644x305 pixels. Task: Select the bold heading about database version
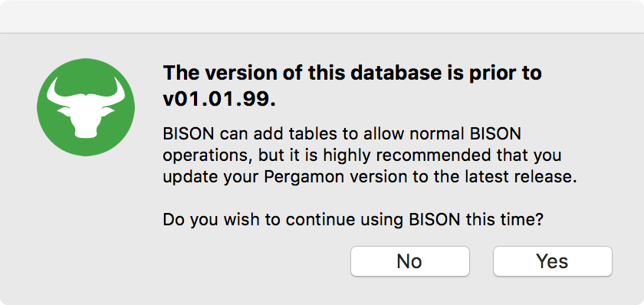click(x=353, y=86)
